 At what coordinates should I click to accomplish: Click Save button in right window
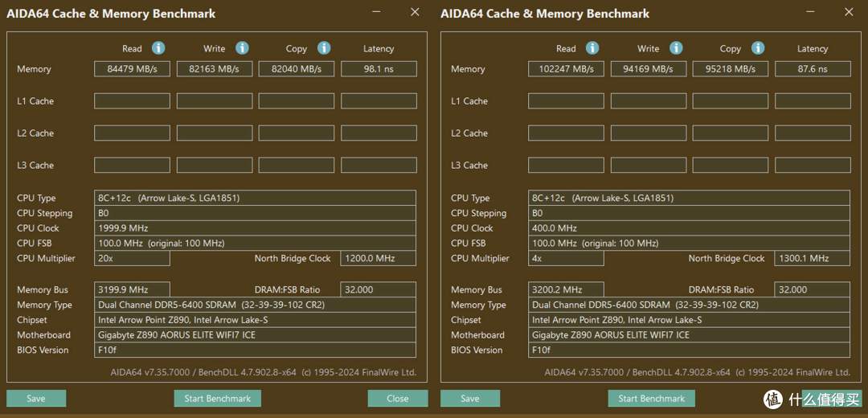[470, 398]
